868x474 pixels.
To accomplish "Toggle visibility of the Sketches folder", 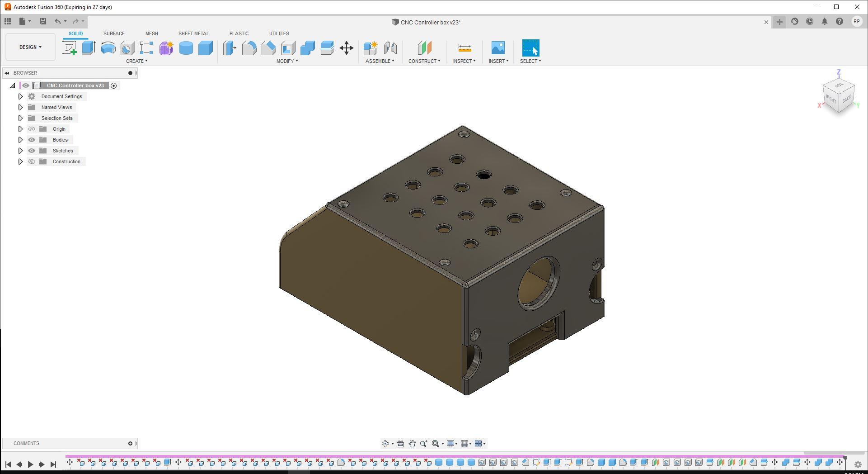I will point(32,151).
